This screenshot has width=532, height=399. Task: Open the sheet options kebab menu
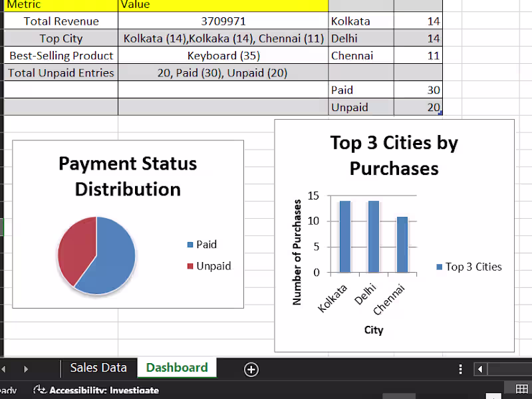coord(461,368)
